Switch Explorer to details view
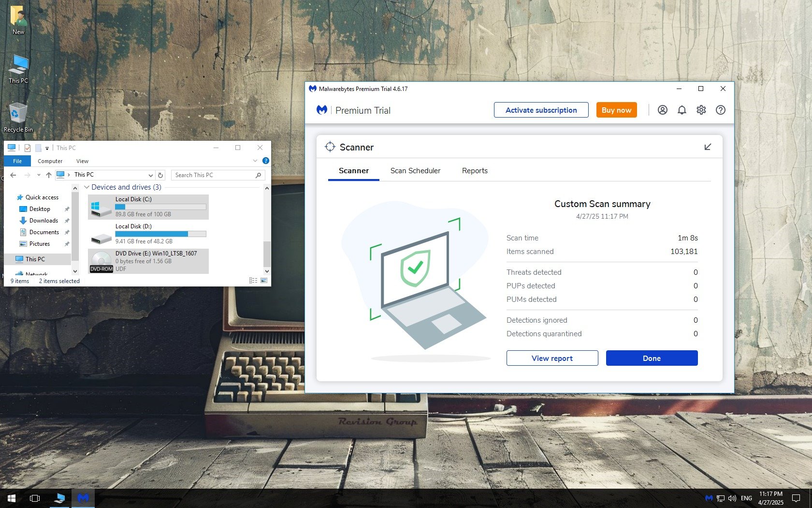The width and height of the screenshot is (812, 508). point(253,280)
